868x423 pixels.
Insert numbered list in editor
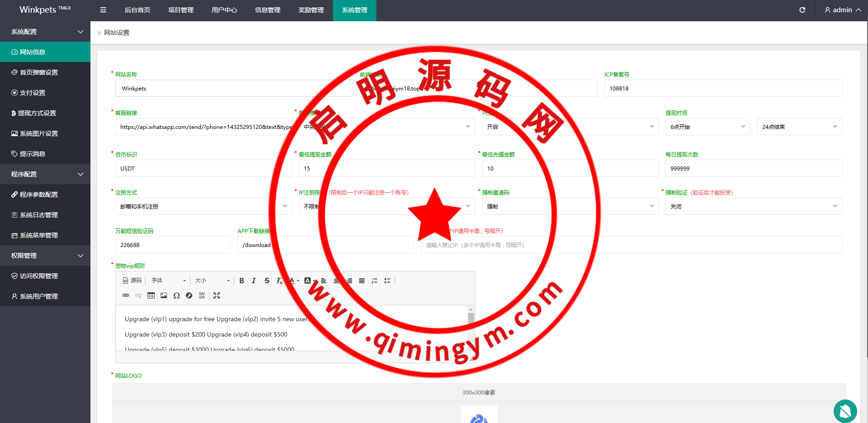tap(375, 280)
